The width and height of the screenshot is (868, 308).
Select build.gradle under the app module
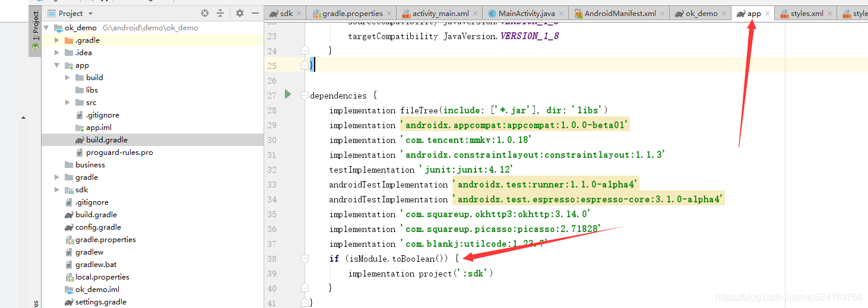[102, 140]
